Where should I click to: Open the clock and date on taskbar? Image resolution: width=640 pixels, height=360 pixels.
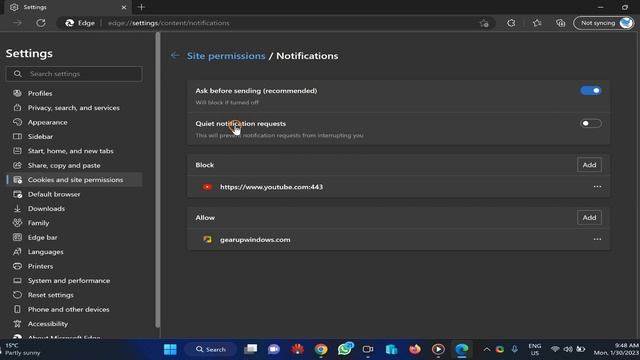pyautogui.click(x=616, y=349)
